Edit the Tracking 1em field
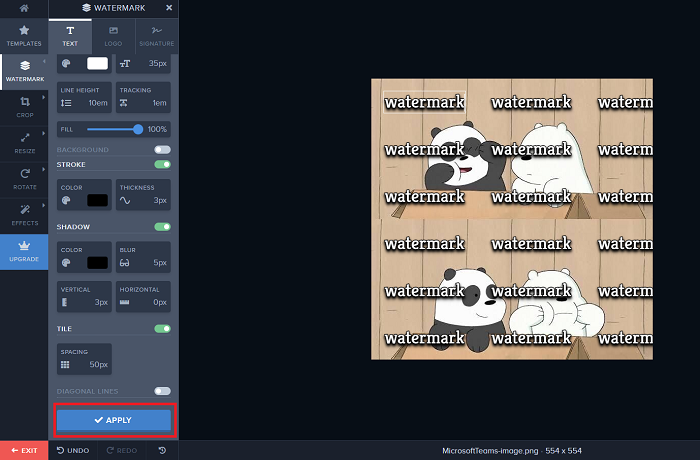This screenshot has width=700, height=460. (x=143, y=97)
